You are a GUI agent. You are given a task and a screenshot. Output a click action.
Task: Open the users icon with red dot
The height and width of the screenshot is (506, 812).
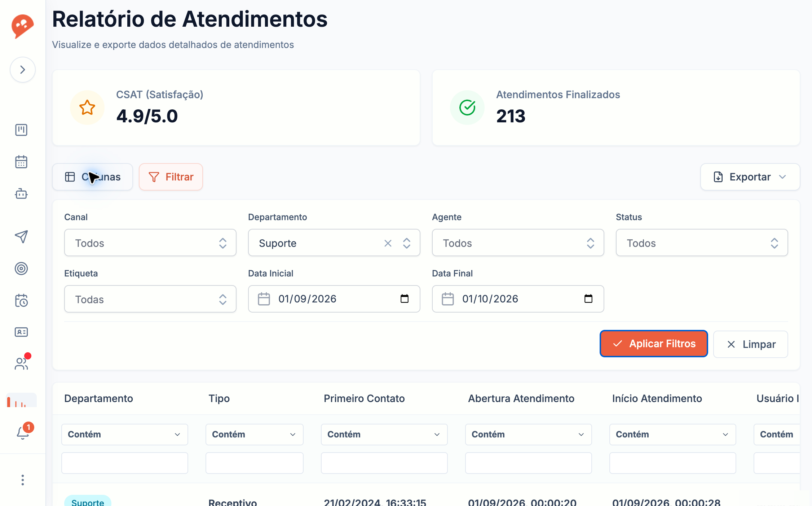tap(21, 363)
